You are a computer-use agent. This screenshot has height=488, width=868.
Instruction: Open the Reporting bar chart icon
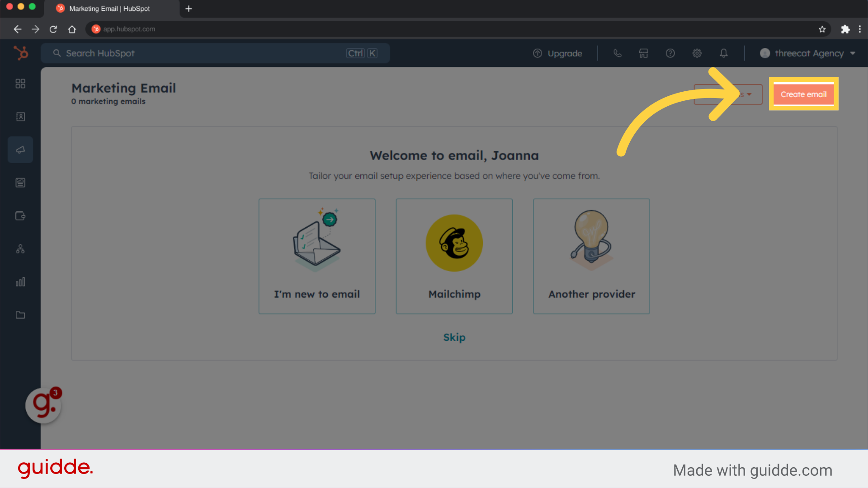[20, 282]
